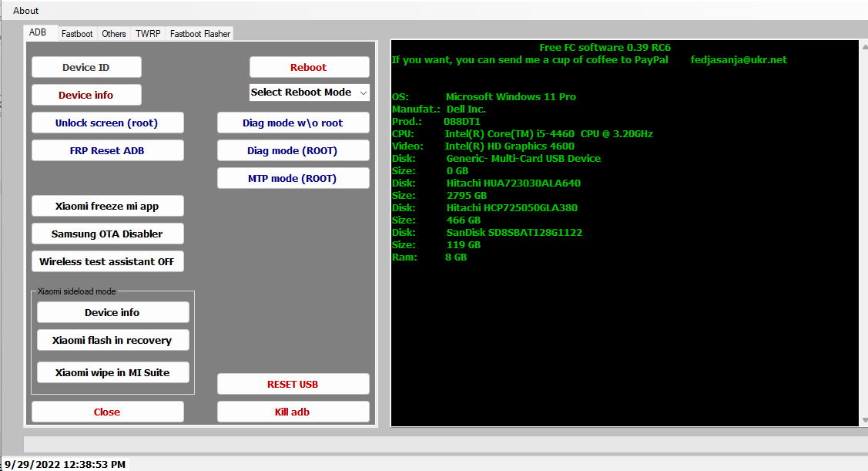This screenshot has width=868, height=471.
Task: Start Xiaomi flash in recovery
Action: (x=112, y=340)
